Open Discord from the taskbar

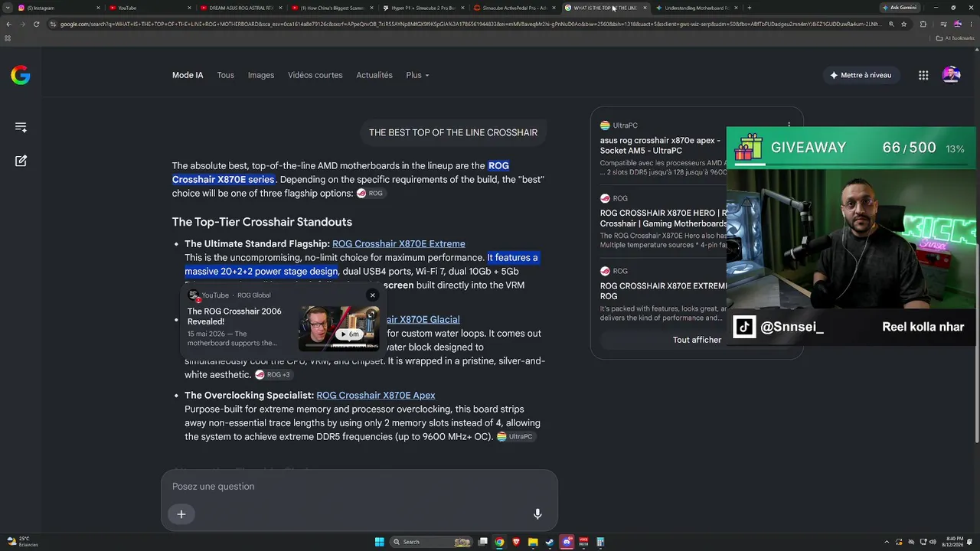coord(567,542)
